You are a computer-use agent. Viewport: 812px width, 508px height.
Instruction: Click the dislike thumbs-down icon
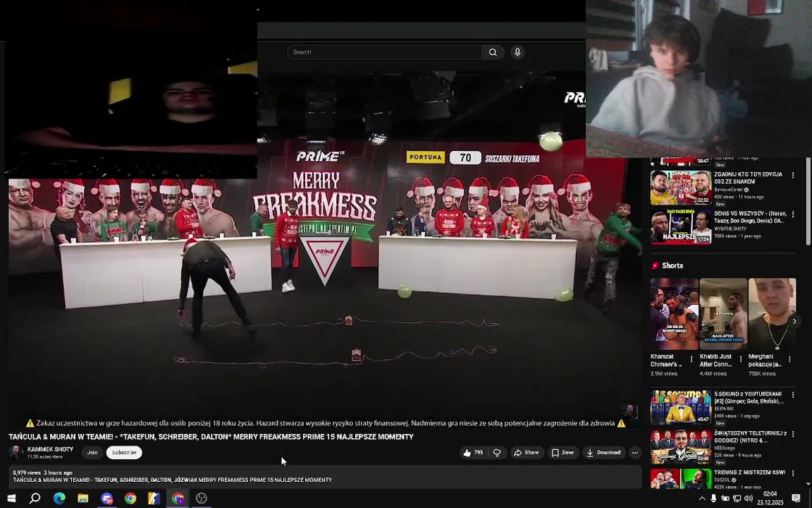pyautogui.click(x=497, y=452)
